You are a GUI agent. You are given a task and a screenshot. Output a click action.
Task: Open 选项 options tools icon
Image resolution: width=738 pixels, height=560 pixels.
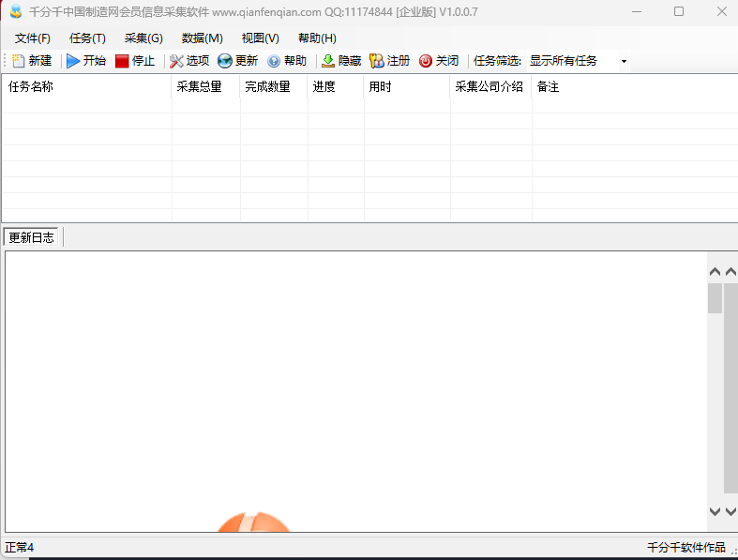[176, 61]
